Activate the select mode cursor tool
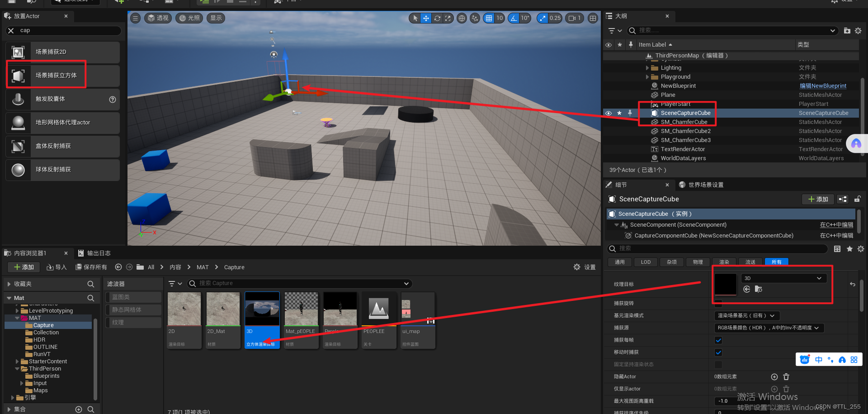The image size is (868, 414). click(x=415, y=18)
